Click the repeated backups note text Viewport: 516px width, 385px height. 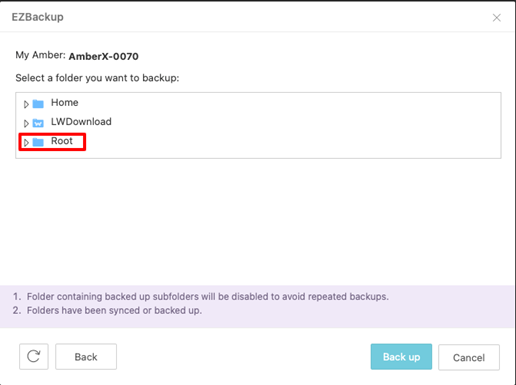pos(208,296)
